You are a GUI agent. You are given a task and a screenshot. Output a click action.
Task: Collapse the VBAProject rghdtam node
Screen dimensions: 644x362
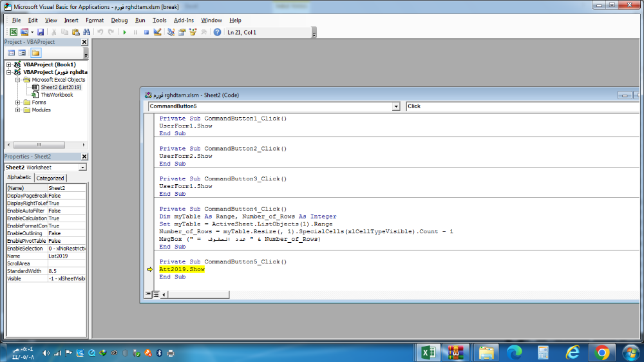click(8, 72)
